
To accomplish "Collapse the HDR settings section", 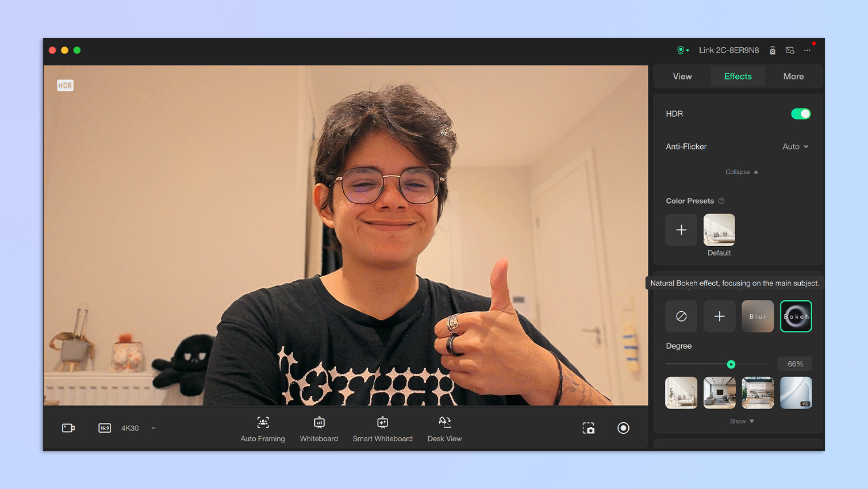I will 742,172.
